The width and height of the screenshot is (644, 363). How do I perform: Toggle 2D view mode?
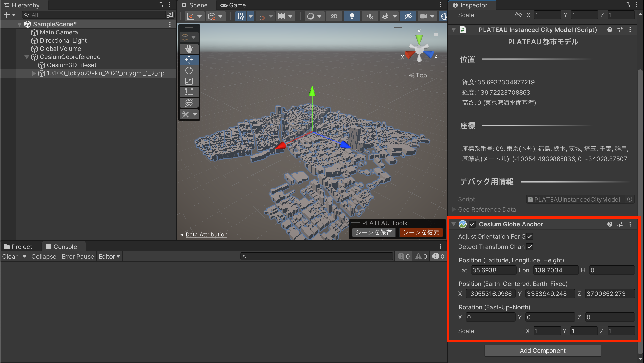[x=334, y=16]
